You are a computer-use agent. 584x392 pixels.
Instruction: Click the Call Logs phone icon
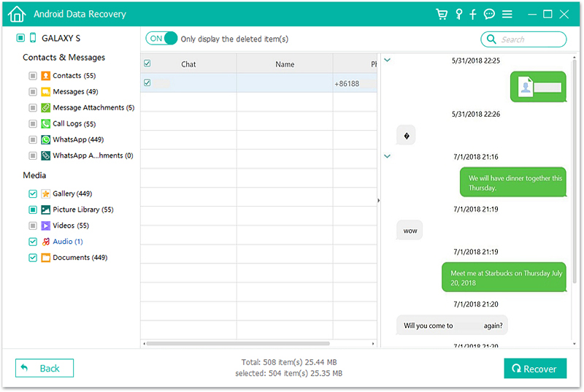click(45, 123)
